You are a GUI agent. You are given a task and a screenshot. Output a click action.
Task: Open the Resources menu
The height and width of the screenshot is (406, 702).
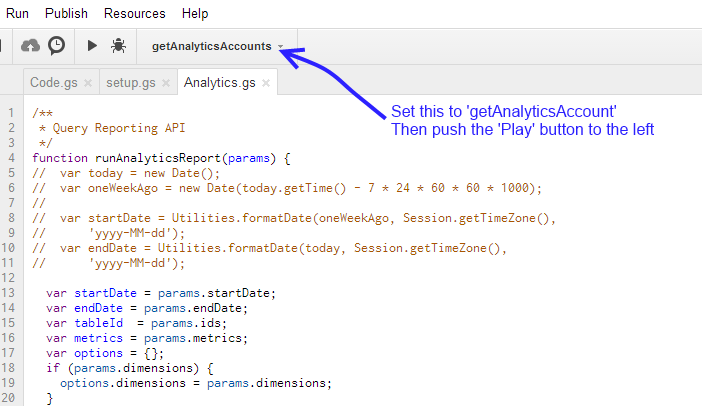(x=135, y=13)
